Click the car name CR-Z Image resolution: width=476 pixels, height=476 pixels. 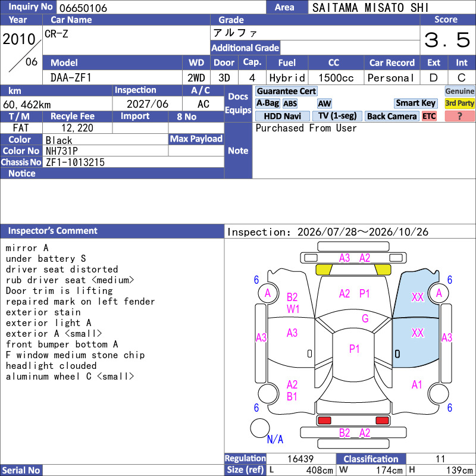point(57,34)
